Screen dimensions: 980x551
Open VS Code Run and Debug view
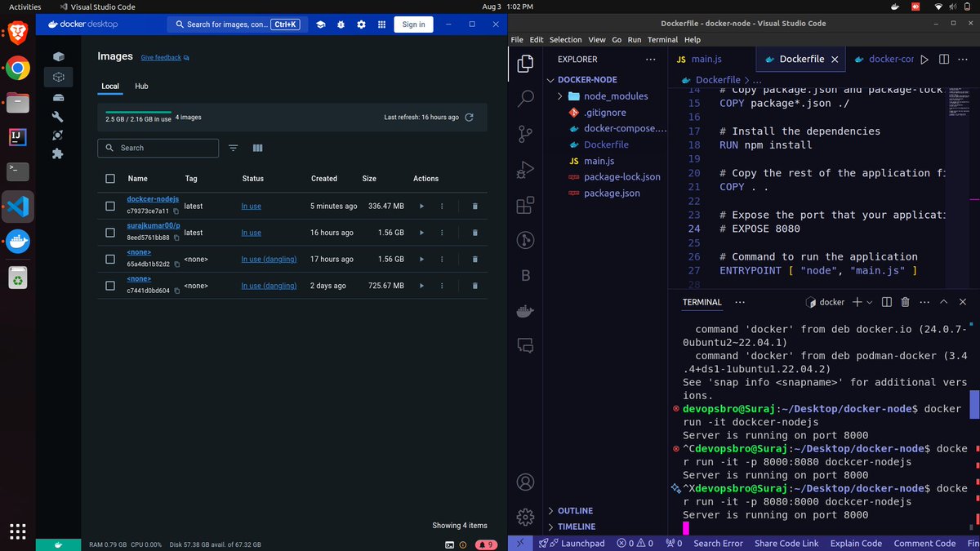click(x=526, y=170)
